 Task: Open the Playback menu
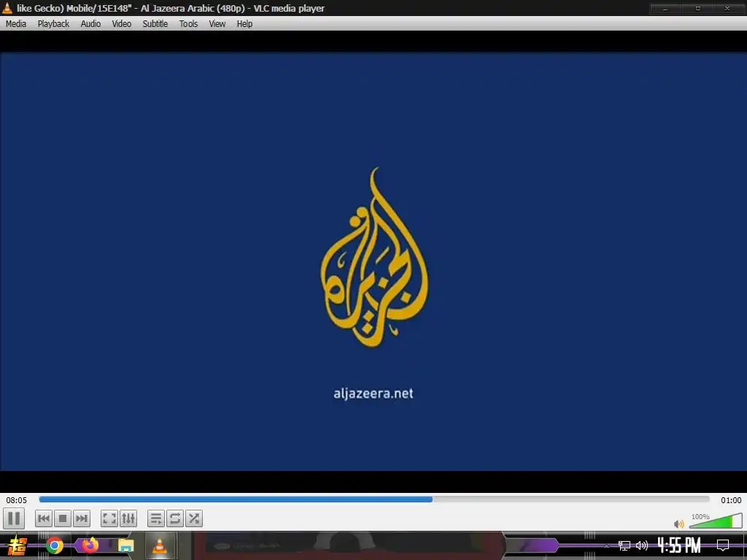(53, 24)
